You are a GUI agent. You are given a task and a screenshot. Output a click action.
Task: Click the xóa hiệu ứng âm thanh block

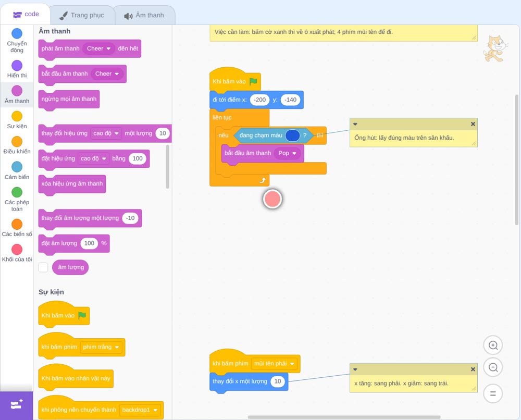[72, 184]
